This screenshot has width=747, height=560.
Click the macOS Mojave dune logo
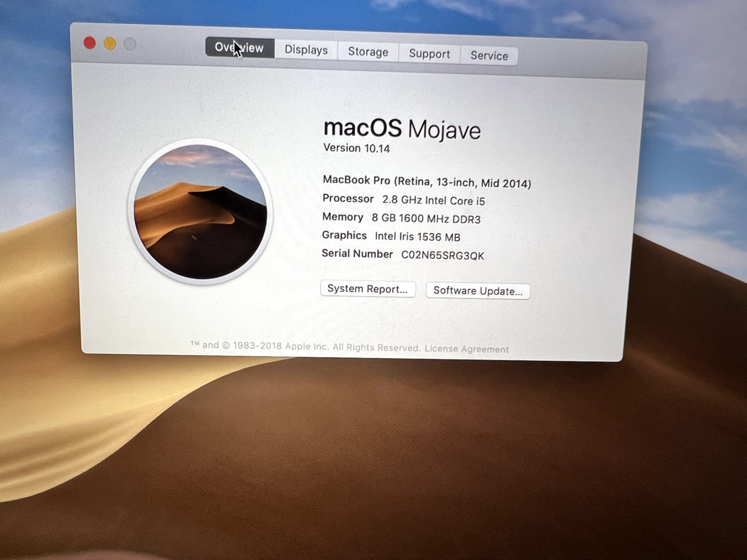(201, 211)
